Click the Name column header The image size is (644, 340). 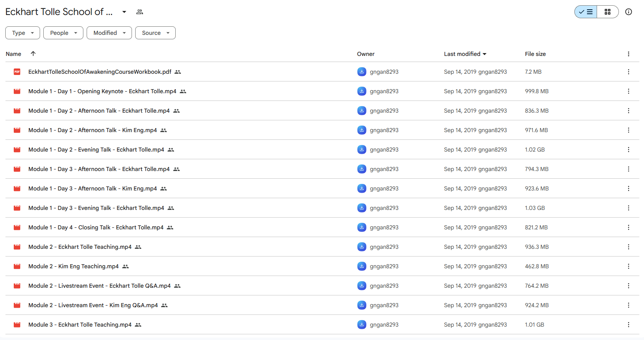pyautogui.click(x=13, y=54)
